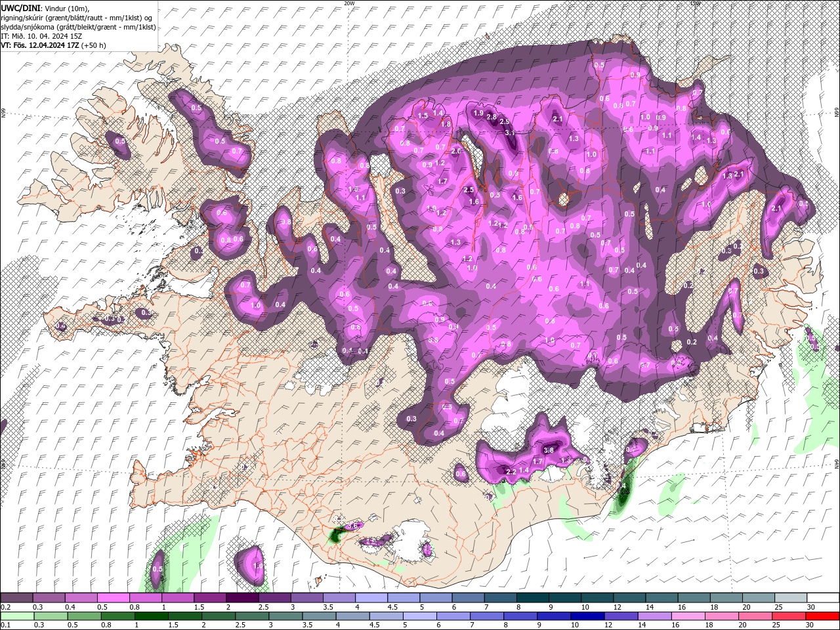840x630 pixels.
Task: Select the top-row lavender swatch labeled 4
Action: pos(371,598)
